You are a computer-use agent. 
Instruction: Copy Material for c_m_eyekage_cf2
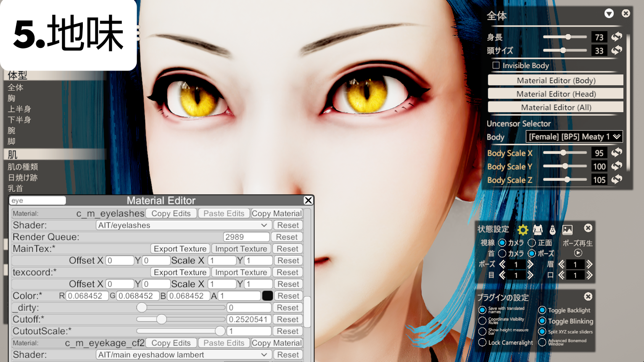coord(277,343)
